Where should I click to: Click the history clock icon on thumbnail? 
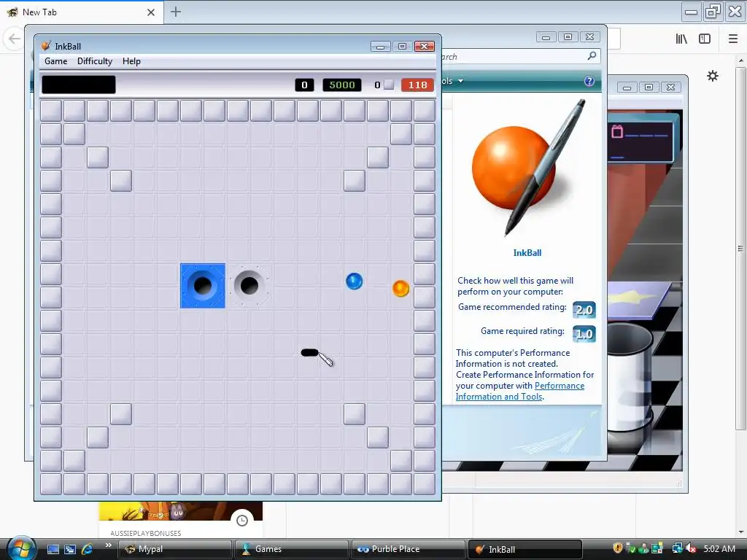[x=242, y=521]
